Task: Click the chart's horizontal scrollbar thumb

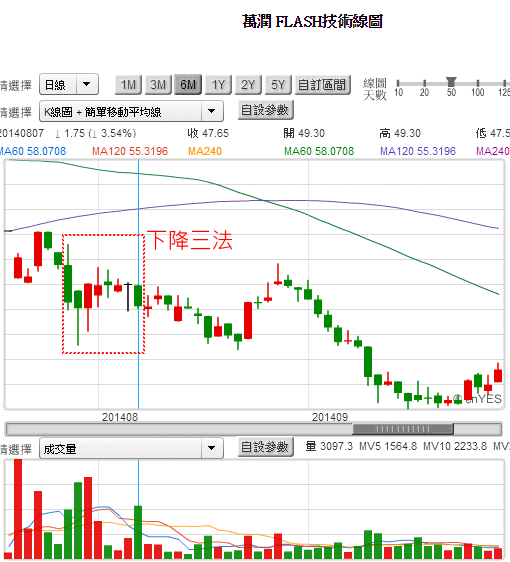Action: click(403, 429)
